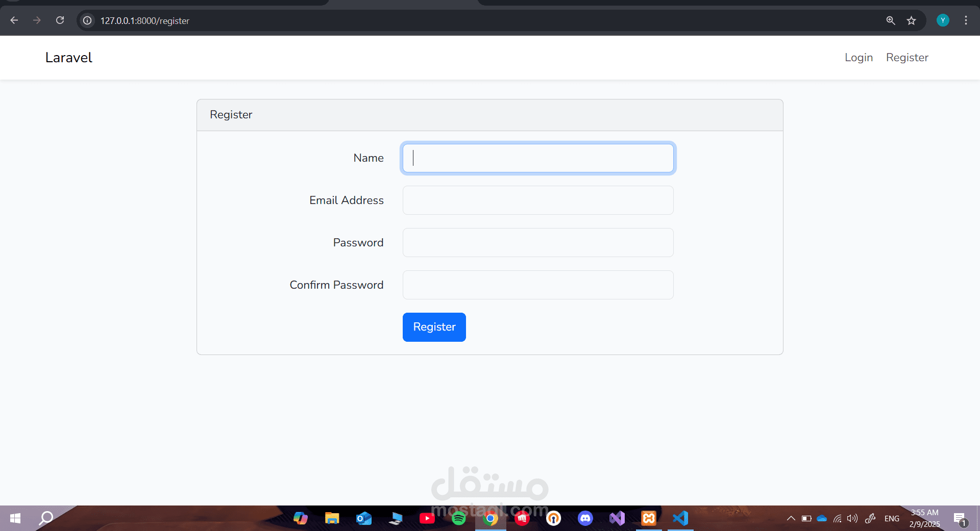Image resolution: width=980 pixels, height=531 pixels.
Task: Switch to Visual Studio Code in taskbar
Action: point(680,518)
